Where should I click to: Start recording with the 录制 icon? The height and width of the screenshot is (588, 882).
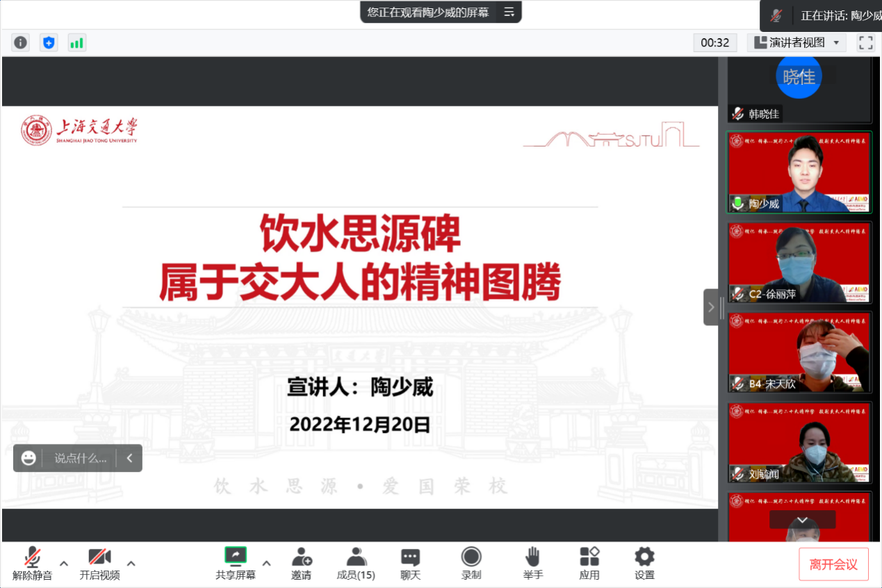tap(471, 563)
